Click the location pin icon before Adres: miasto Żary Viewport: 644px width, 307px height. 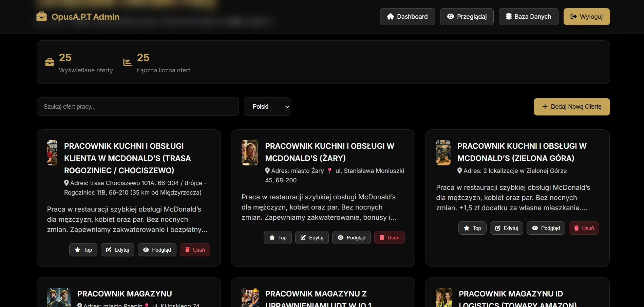coord(267,170)
